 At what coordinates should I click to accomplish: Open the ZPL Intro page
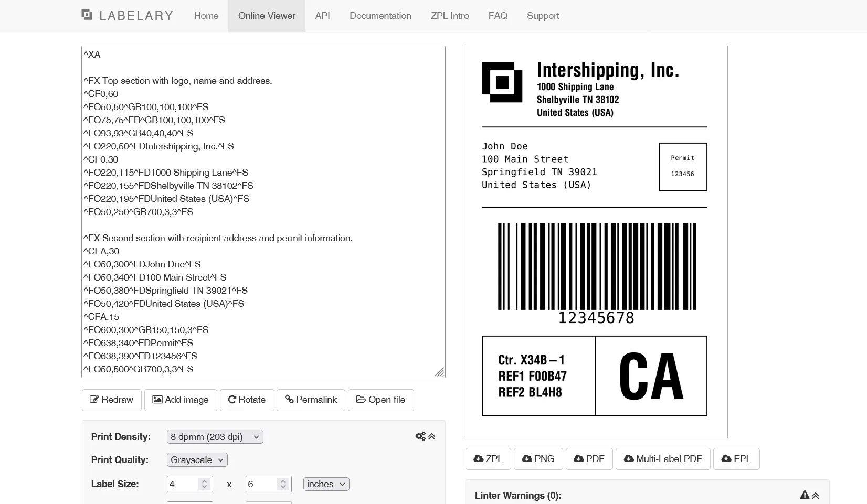[450, 16]
